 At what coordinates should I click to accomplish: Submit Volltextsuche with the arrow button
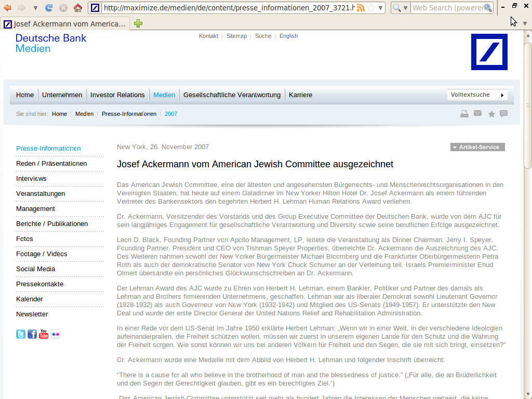tap(502, 95)
